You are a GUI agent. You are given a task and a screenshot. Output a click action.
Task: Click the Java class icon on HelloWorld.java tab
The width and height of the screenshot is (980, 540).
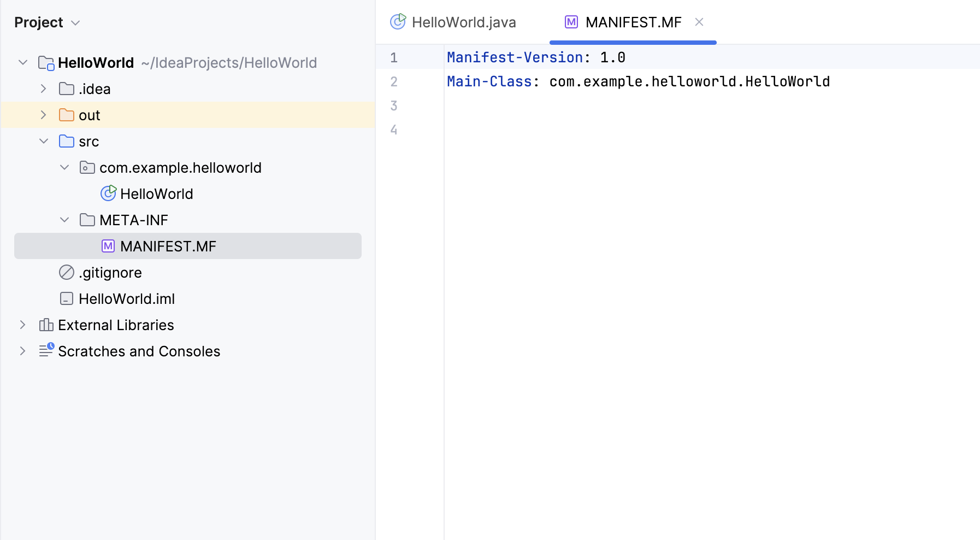pos(398,22)
